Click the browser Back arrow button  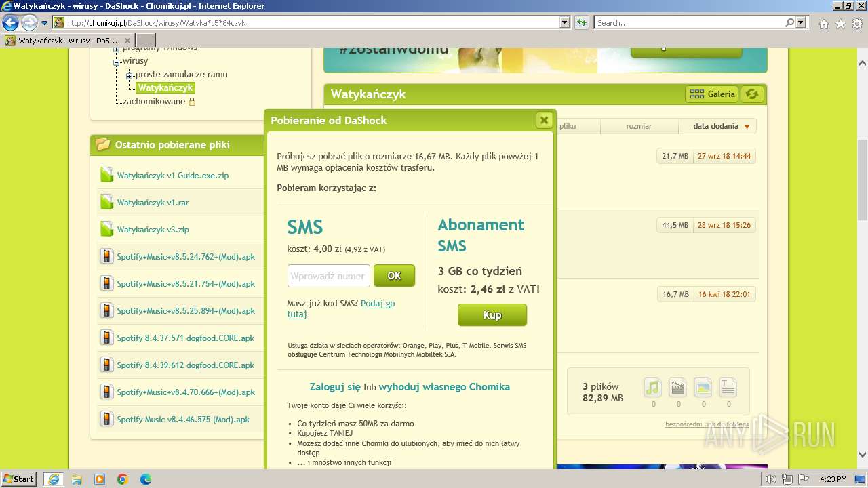[x=10, y=22]
